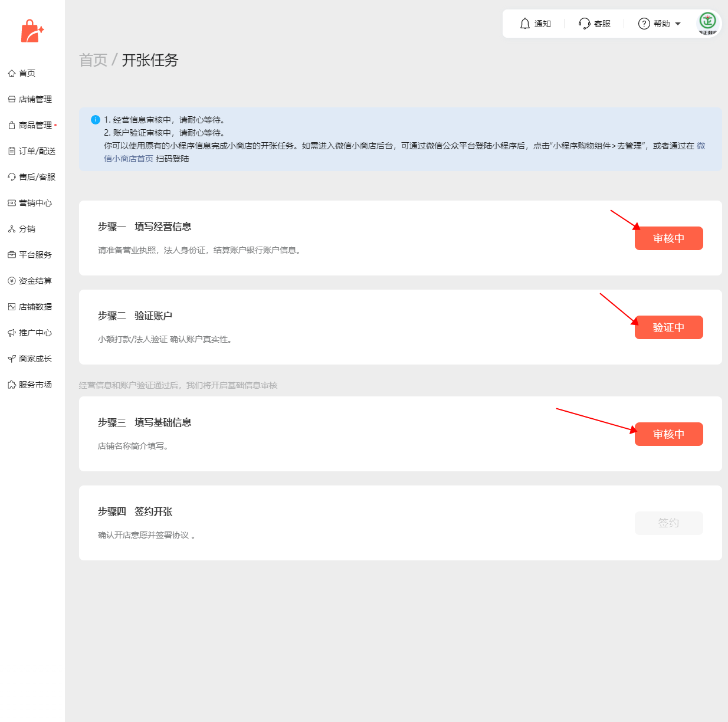The width and height of the screenshot is (728, 722).
Task: Open 分销 in the sidebar
Action: (x=27, y=229)
